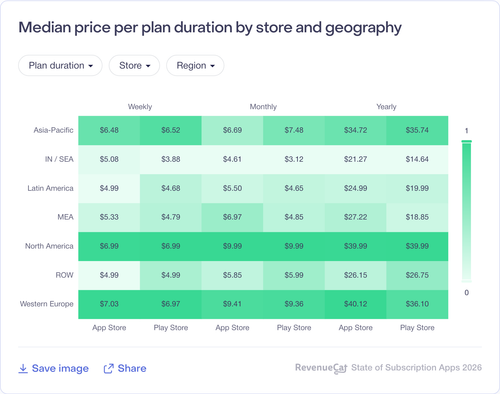Click the $7.03 Western Europe cell
500x394 pixels.
[109, 304]
